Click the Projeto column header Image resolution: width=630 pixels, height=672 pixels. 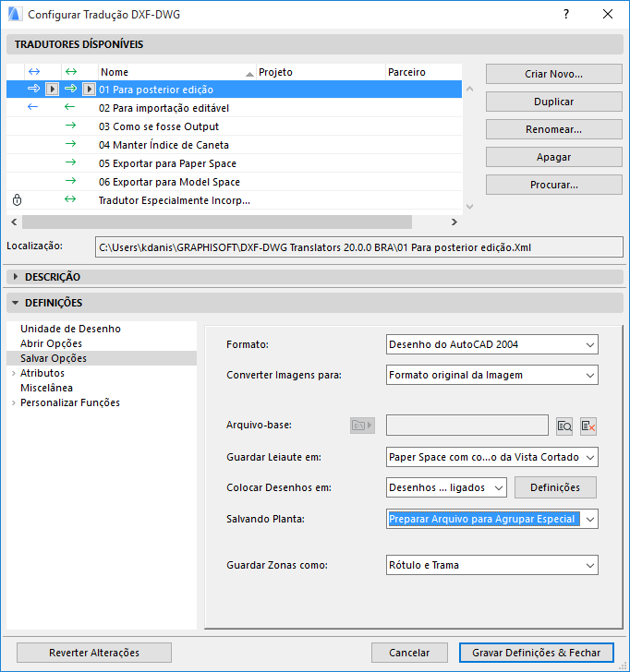tap(321, 72)
